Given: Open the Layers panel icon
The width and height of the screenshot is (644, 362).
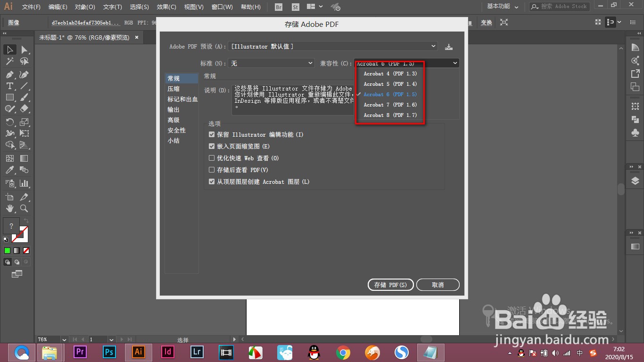Looking at the screenshot, I should (x=635, y=181).
